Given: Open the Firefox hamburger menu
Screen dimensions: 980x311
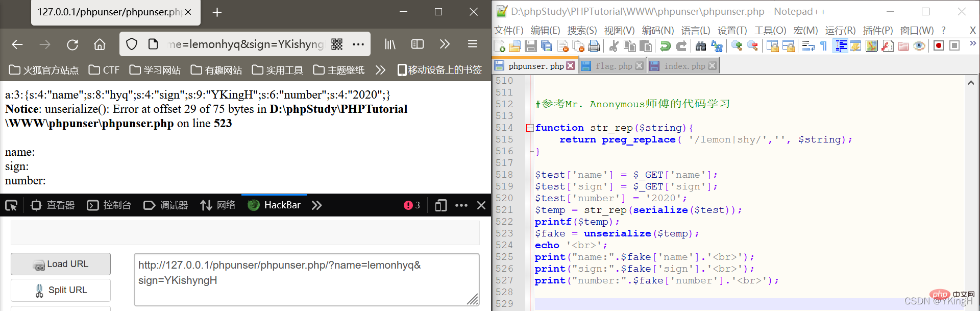Looking at the screenshot, I should point(473,44).
